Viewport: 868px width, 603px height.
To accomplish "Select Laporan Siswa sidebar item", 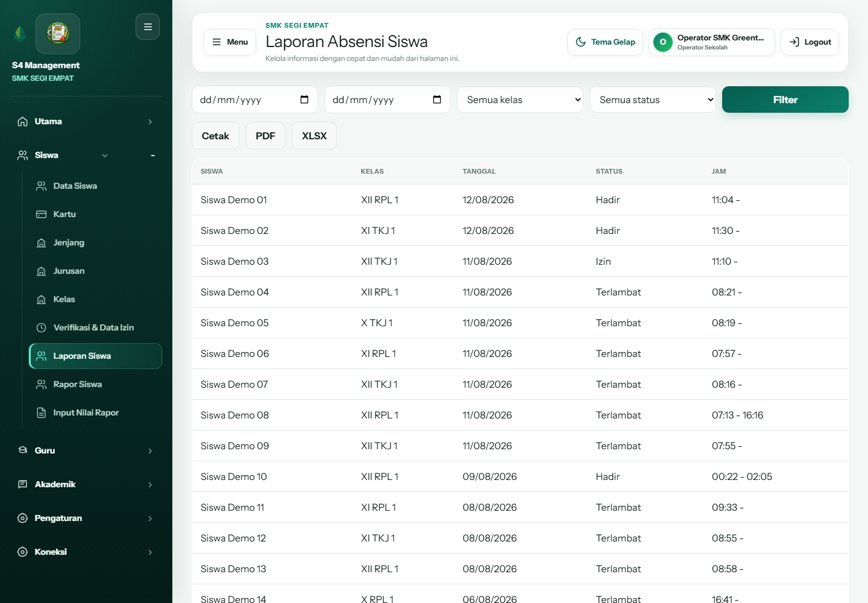I will [95, 356].
